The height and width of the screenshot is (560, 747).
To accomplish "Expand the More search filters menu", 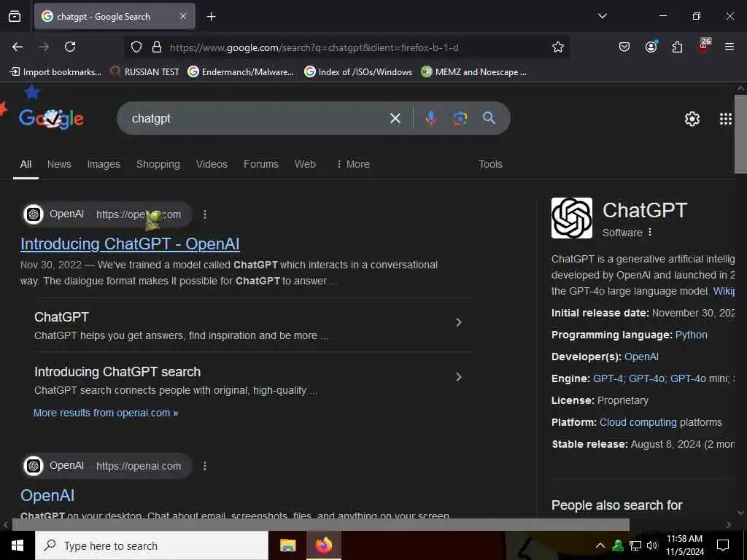I will 353,164.
